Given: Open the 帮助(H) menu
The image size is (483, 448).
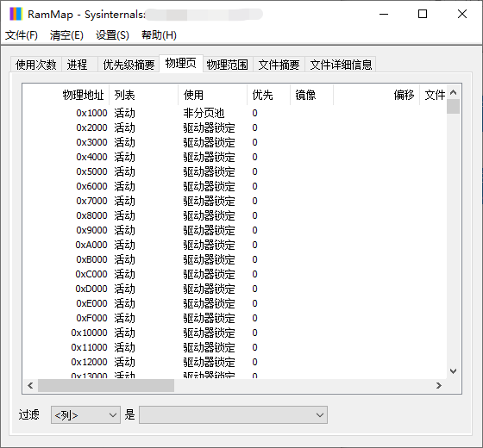Looking at the screenshot, I should click(x=159, y=35).
